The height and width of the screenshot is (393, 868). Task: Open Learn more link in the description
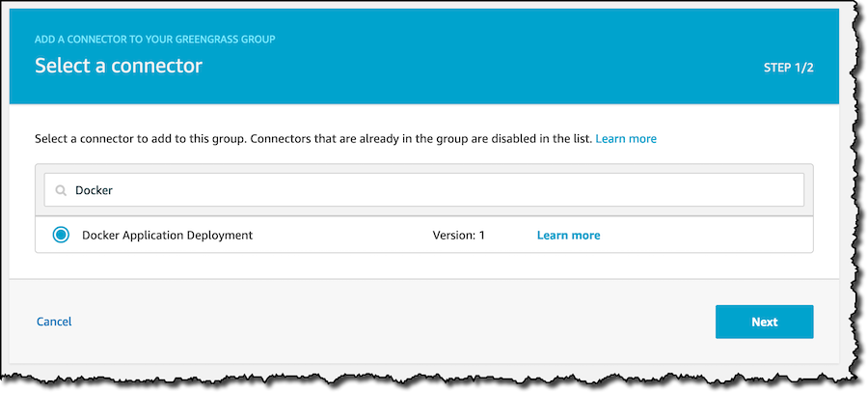point(626,139)
